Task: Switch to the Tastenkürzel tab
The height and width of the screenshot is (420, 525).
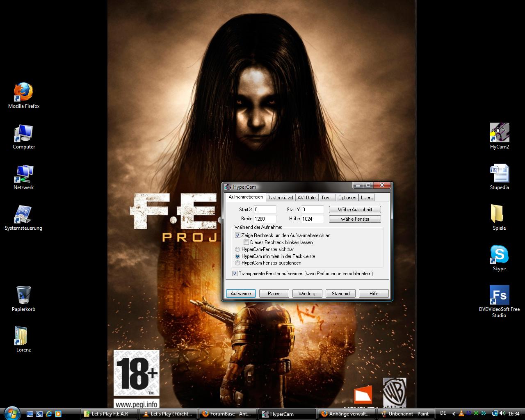Action: coord(281,198)
